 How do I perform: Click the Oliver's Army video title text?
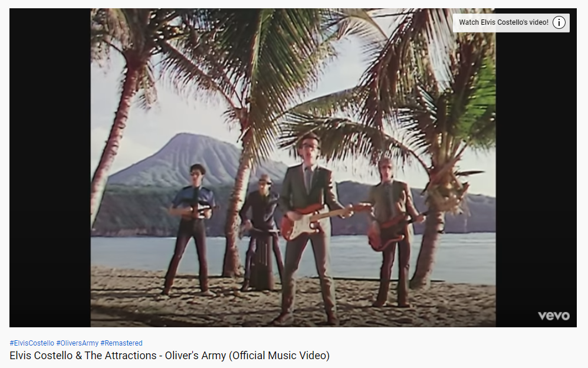tap(169, 355)
